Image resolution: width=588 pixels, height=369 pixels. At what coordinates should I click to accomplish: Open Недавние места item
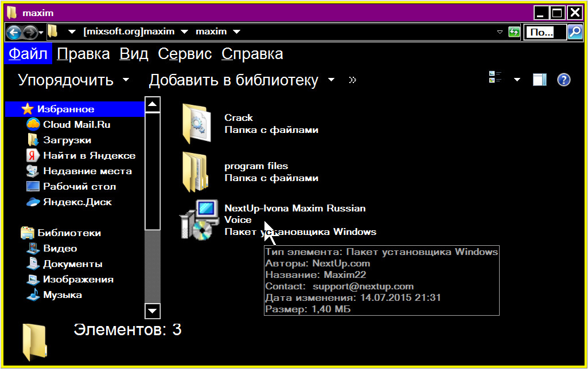[x=87, y=171]
